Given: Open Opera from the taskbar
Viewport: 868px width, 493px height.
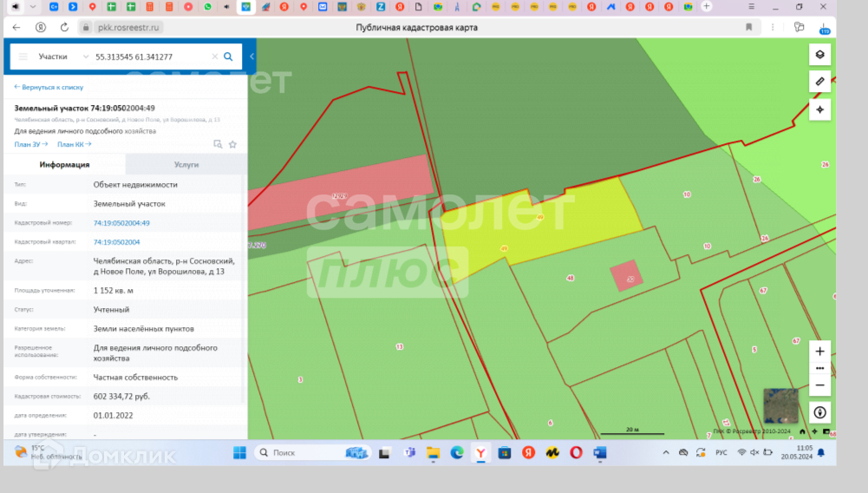Looking at the screenshot, I should point(577,452).
